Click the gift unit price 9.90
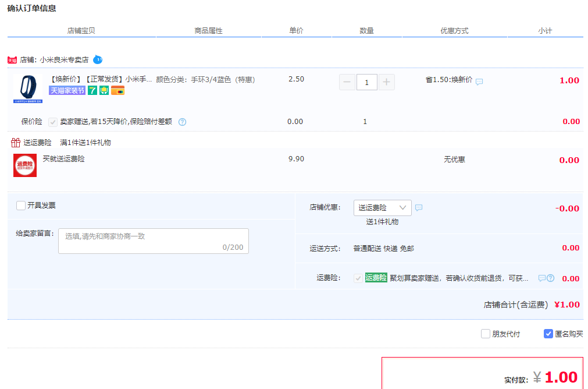588x389 pixels. coord(296,159)
